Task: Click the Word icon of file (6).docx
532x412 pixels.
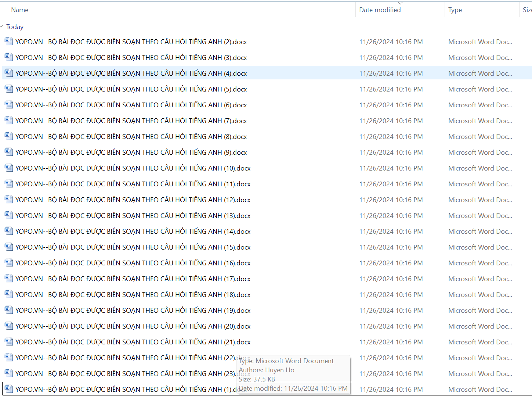Action: [x=9, y=104]
